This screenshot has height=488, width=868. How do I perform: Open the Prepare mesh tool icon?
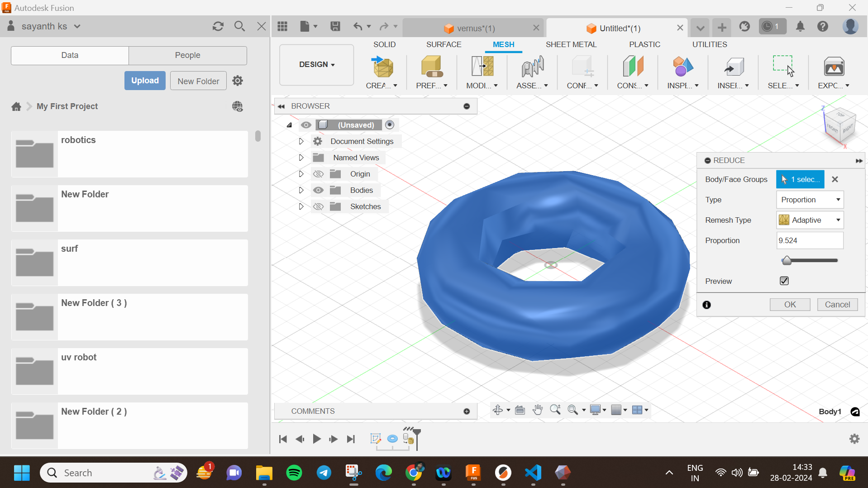(x=432, y=67)
